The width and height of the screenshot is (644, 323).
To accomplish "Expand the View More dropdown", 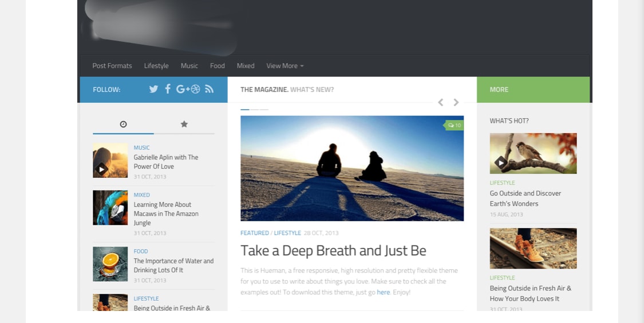I will (x=285, y=66).
